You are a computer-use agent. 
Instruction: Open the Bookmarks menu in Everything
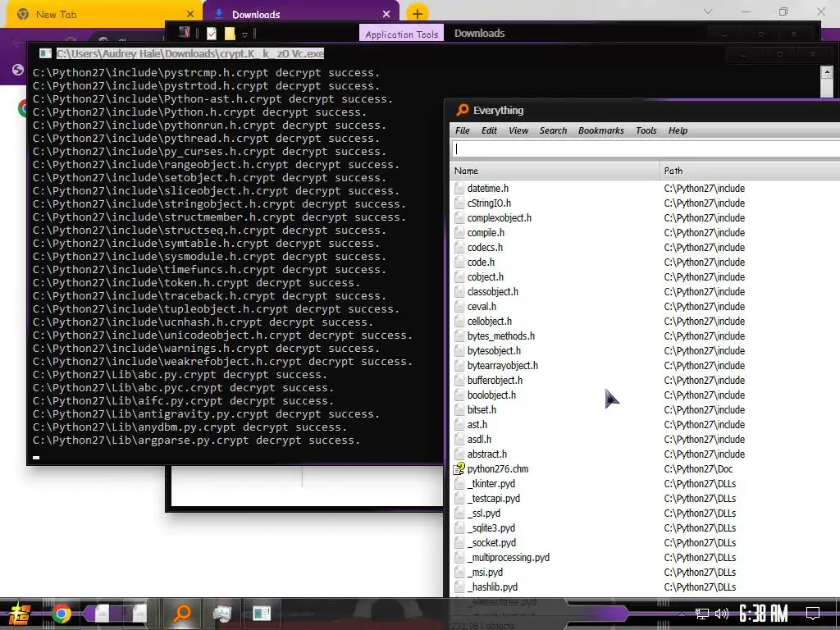pyautogui.click(x=600, y=130)
